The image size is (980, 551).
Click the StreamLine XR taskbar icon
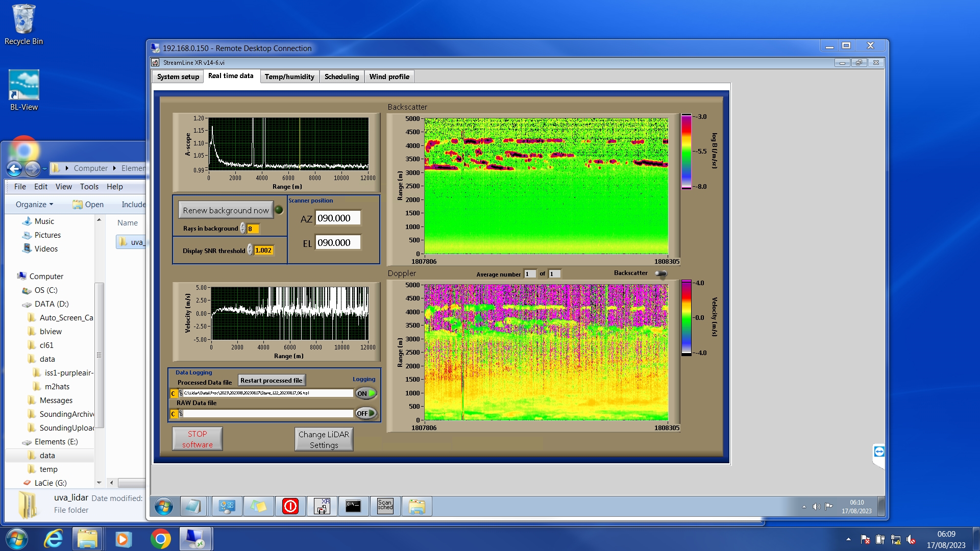322,506
